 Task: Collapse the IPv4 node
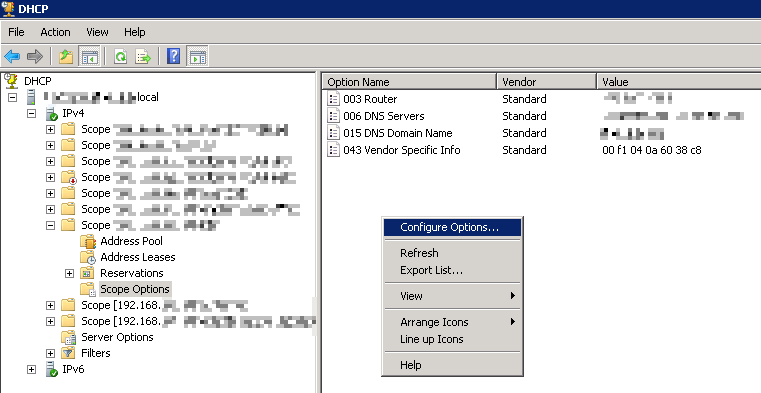32,114
